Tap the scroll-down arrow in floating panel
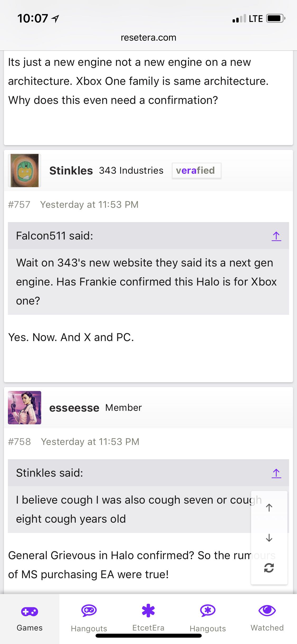 click(269, 537)
